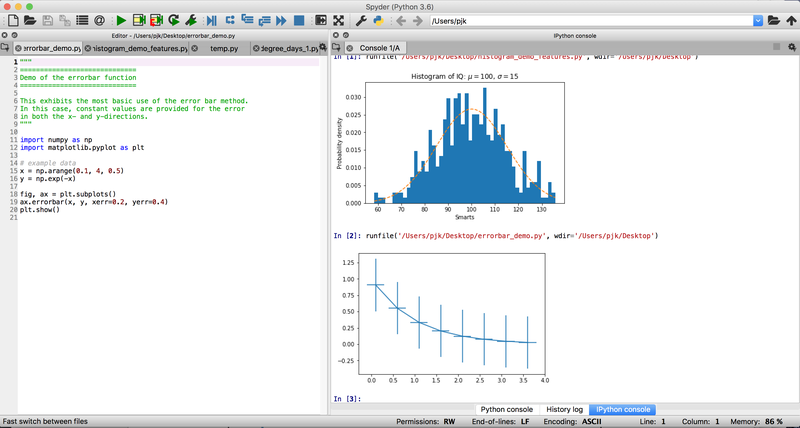Image resolution: width=800 pixels, height=428 pixels.
Task: Switch to the Python console tab
Action: 507,409
